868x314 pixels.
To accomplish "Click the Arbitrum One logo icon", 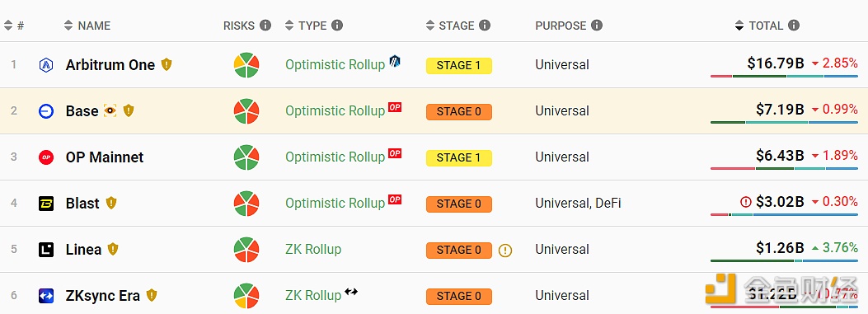I will tap(46, 65).
